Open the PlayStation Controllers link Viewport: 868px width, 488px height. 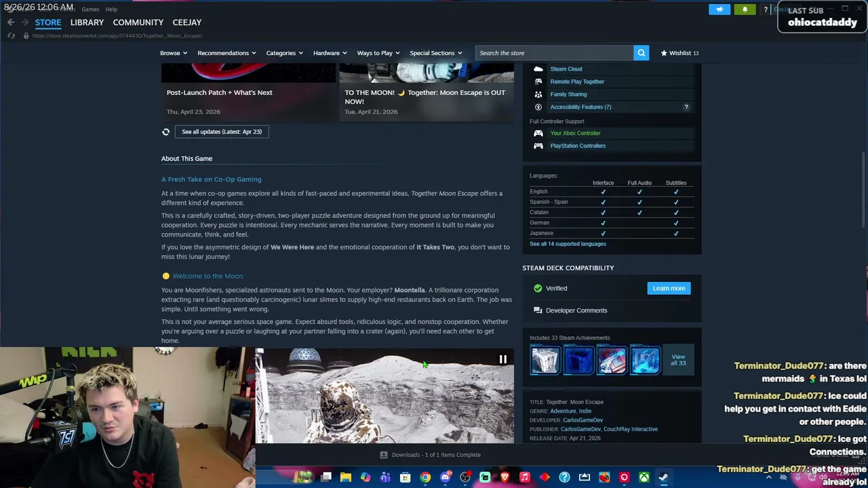click(578, 146)
